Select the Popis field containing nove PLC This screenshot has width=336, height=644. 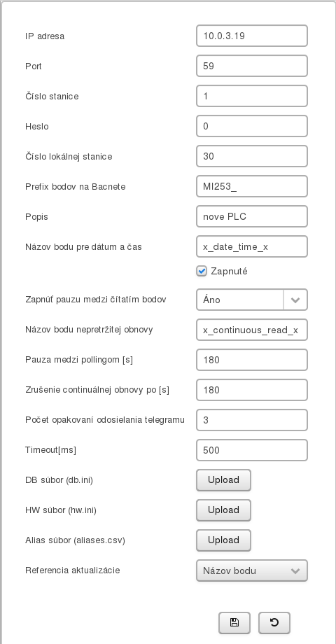tap(252, 216)
